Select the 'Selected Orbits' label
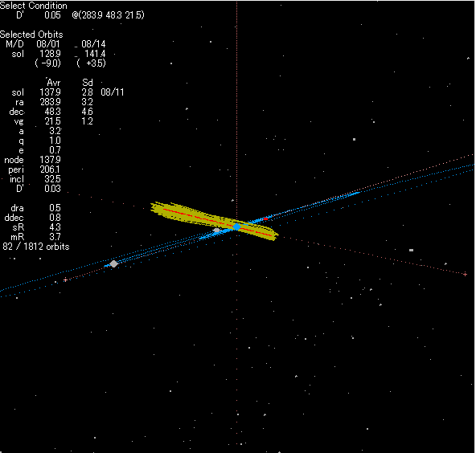Viewport: 476px width, 453px height. coord(31,35)
